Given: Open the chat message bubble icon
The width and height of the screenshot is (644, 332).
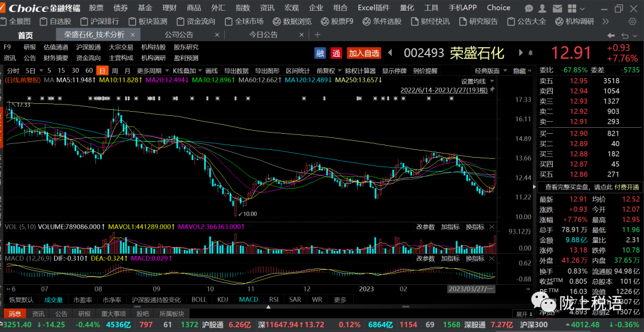Looking at the screenshot, I should click(x=530, y=8).
